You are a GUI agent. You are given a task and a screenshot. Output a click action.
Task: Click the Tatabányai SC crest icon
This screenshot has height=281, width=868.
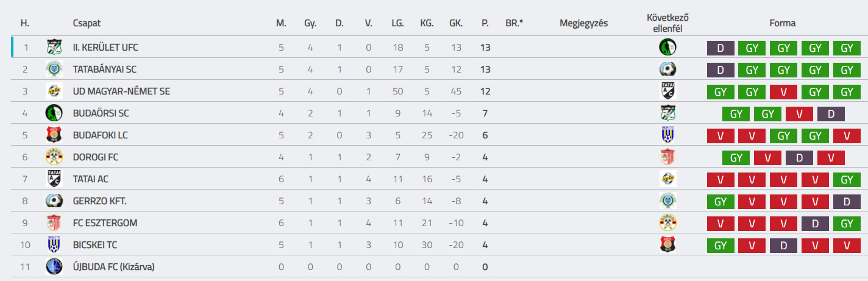(x=54, y=69)
